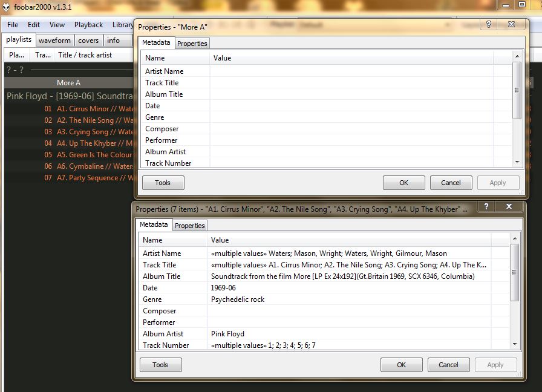Image resolution: width=542 pixels, height=392 pixels.
Task: Click the "Tra..." playlist column header
Action: coord(43,55)
